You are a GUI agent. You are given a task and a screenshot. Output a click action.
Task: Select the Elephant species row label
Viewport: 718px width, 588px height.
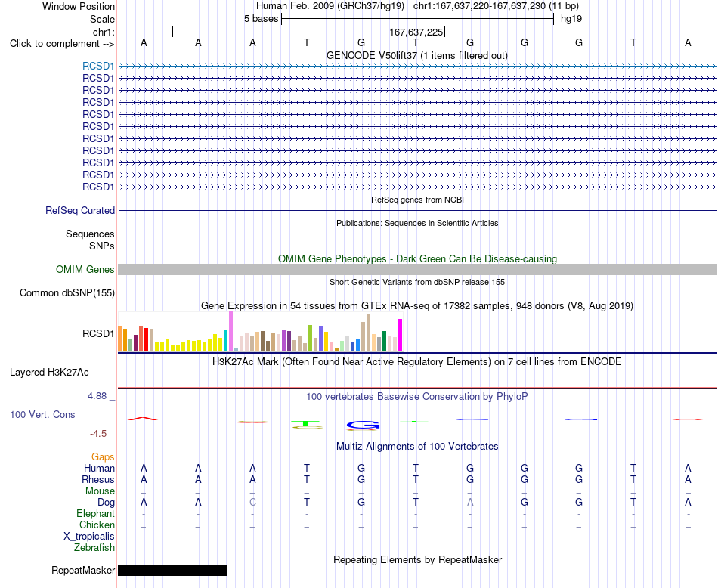click(x=95, y=513)
